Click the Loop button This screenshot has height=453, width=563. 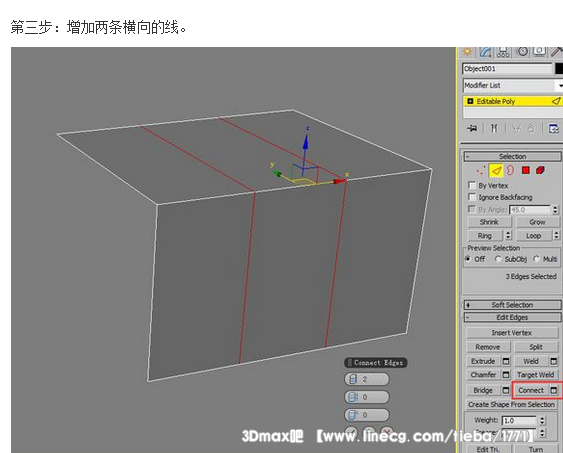[534, 236]
